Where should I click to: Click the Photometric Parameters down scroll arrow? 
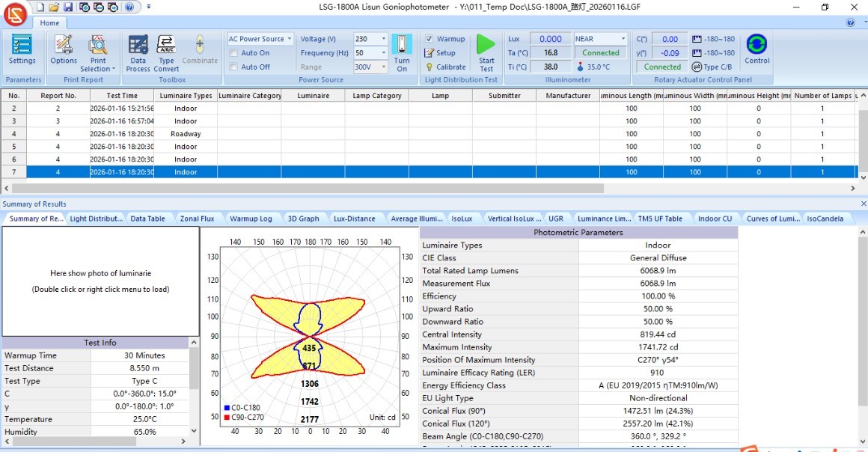pos(863,442)
